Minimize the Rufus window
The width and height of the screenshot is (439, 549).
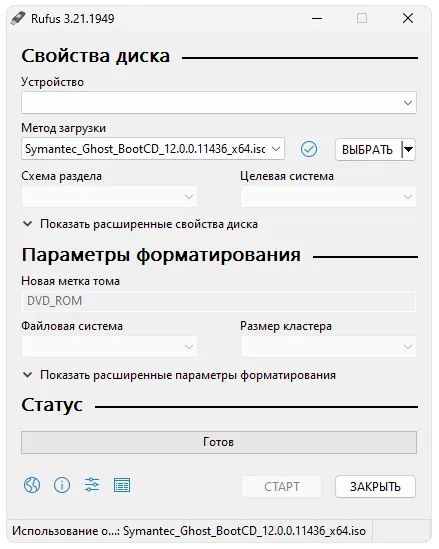[x=317, y=18]
